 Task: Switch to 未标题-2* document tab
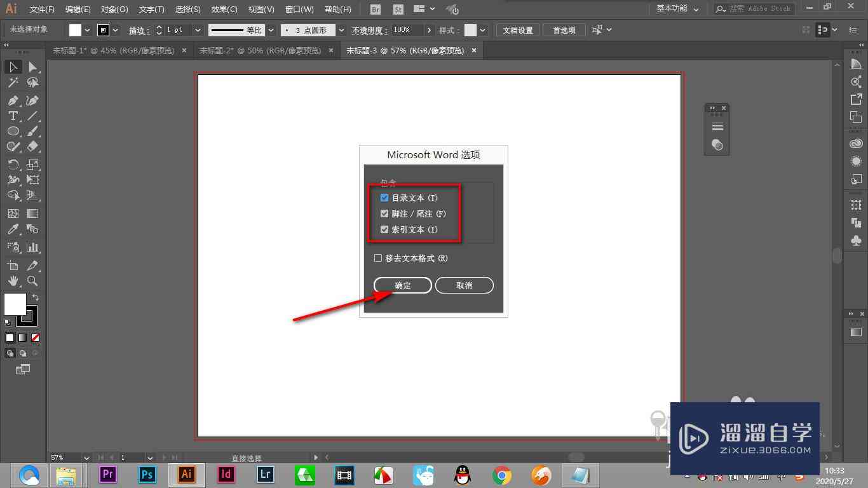coord(261,50)
